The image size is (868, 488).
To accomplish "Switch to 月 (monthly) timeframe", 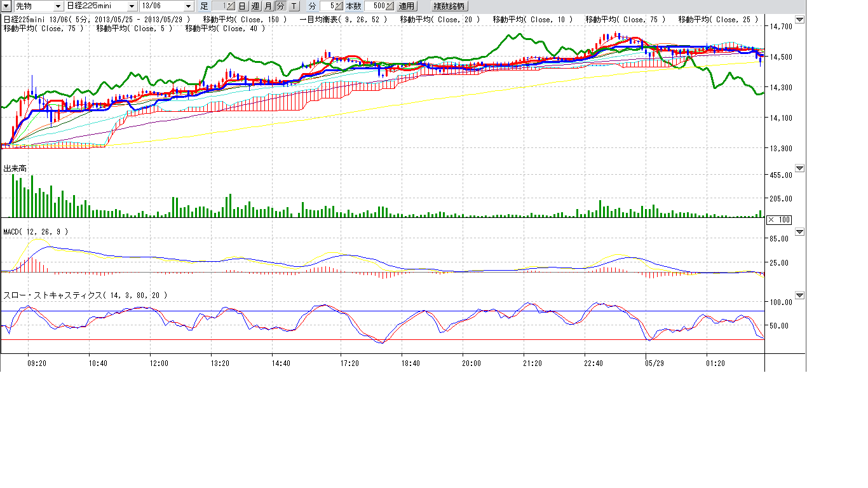I will point(268,6).
